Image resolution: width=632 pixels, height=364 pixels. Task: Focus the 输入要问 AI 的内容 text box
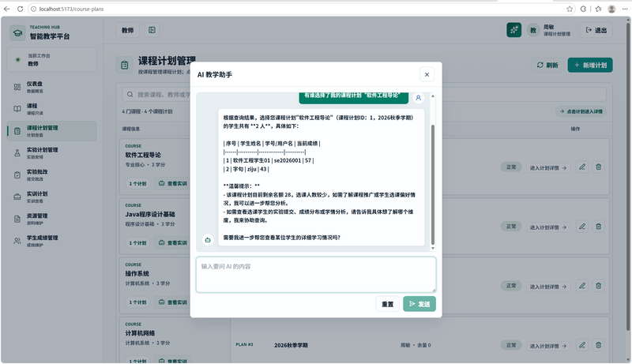316,275
